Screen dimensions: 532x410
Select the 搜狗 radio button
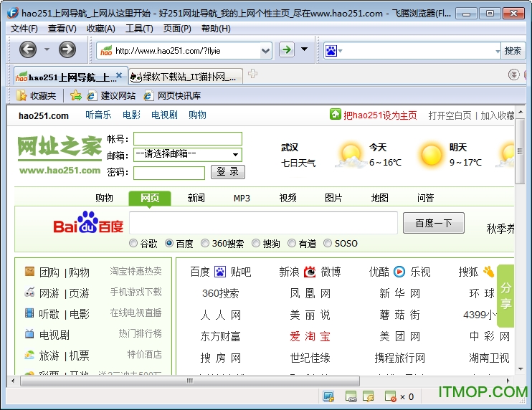click(x=256, y=243)
